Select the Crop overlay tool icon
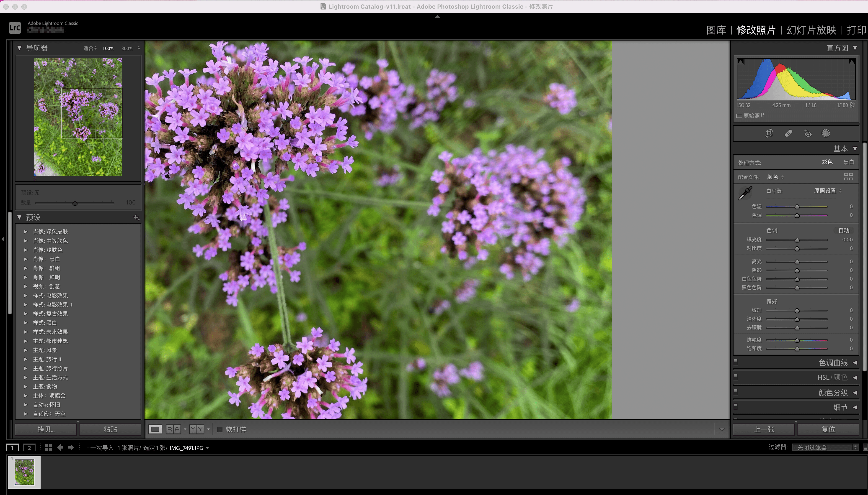Viewport: 868px width, 495px height. pyautogui.click(x=769, y=133)
